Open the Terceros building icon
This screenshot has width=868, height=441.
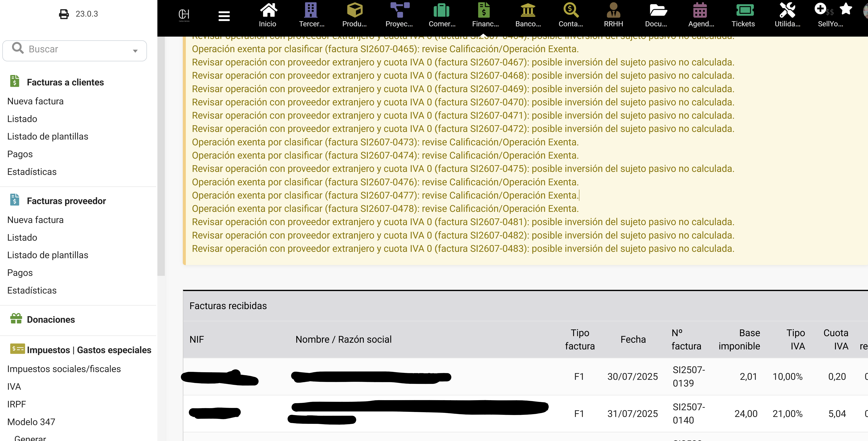click(x=311, y=10)
